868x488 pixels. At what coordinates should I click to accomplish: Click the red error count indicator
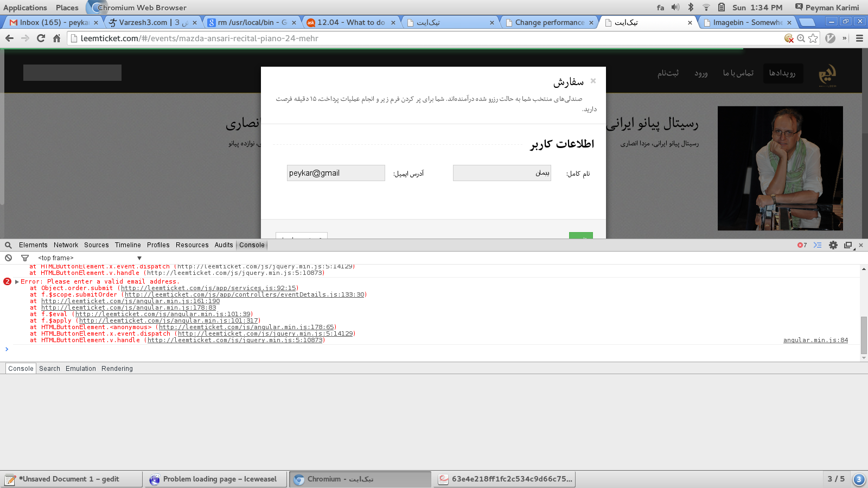tap(802, 245)
